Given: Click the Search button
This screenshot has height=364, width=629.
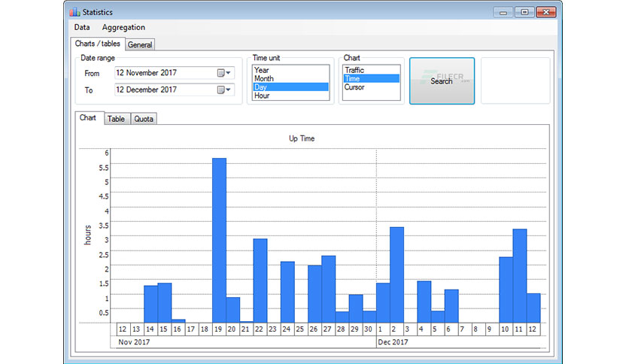Looking at the screenshot, I should pos(442,81).
